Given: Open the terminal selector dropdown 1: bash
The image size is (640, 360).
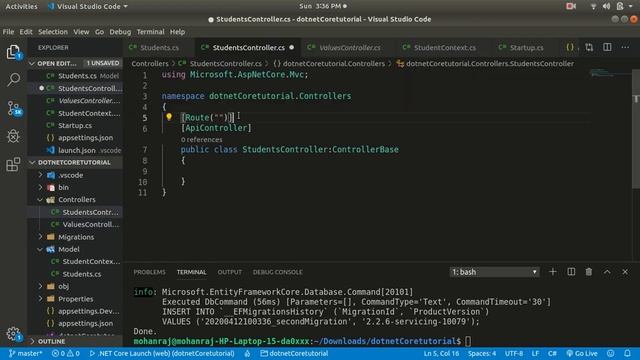Looking at the screenshot, I should 494,272.
